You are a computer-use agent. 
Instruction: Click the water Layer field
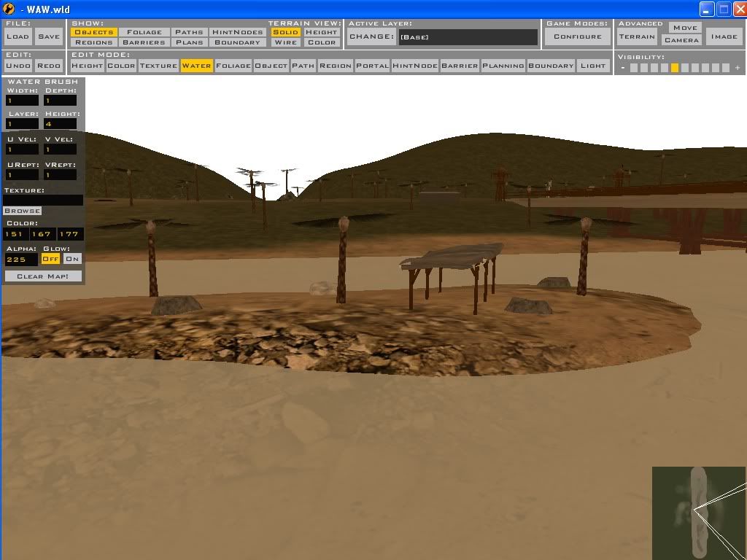click(x=22, y=124)
